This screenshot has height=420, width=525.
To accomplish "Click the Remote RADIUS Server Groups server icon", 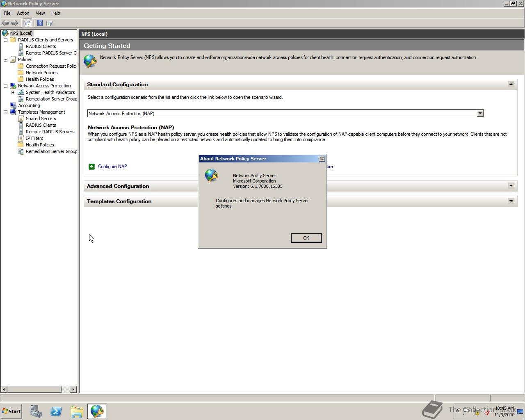I will coord(21,53).
